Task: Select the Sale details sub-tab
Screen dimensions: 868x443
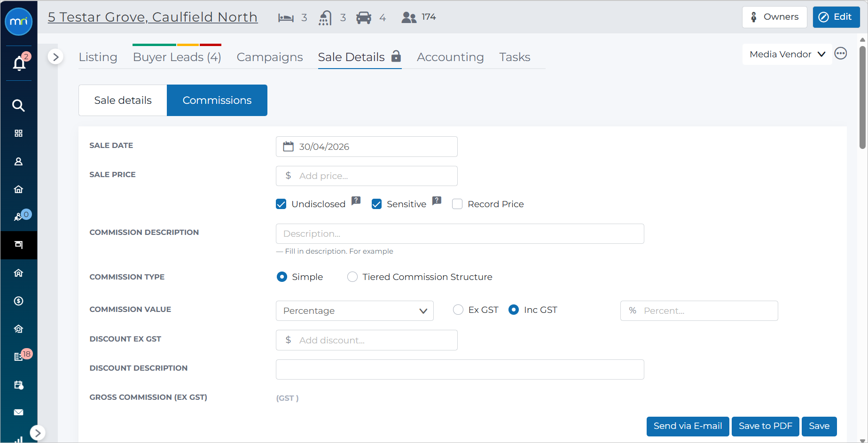Action: (x=123, y=100)
